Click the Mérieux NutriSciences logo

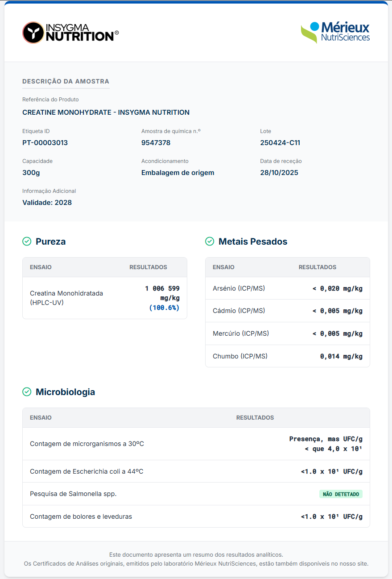pos(335,32)
